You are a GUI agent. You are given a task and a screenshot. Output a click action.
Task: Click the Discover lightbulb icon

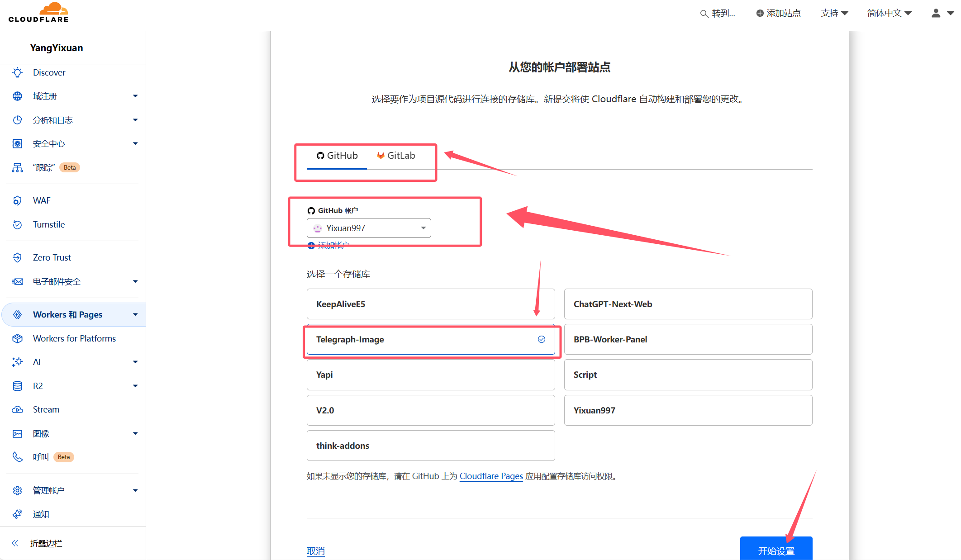click(x=17, y=72)
